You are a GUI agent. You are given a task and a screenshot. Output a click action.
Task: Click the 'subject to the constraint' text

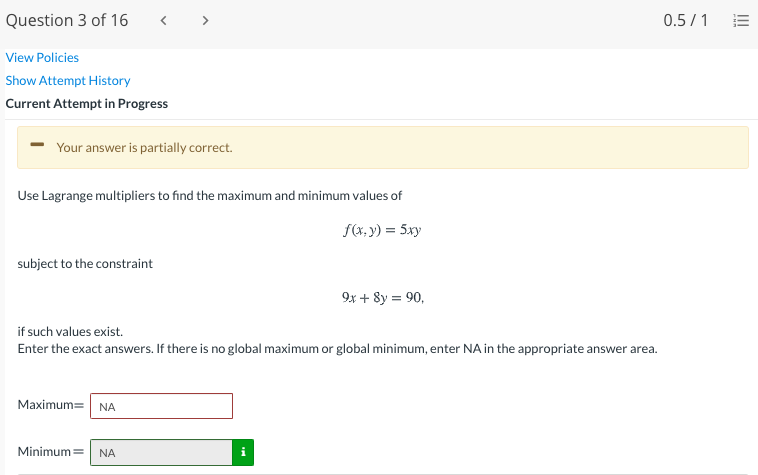[x=85, y=263]
